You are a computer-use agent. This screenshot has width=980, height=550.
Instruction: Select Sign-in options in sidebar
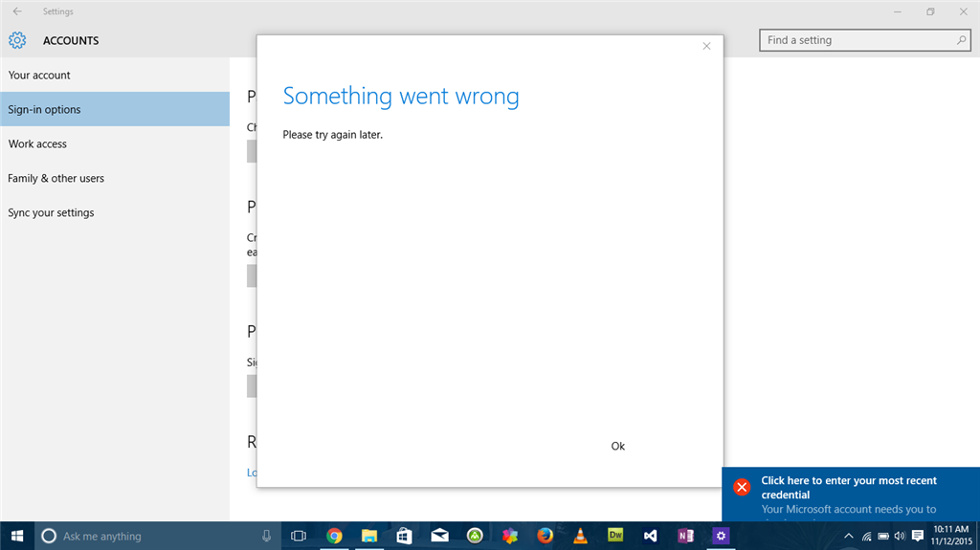click(x=115, y=109)
